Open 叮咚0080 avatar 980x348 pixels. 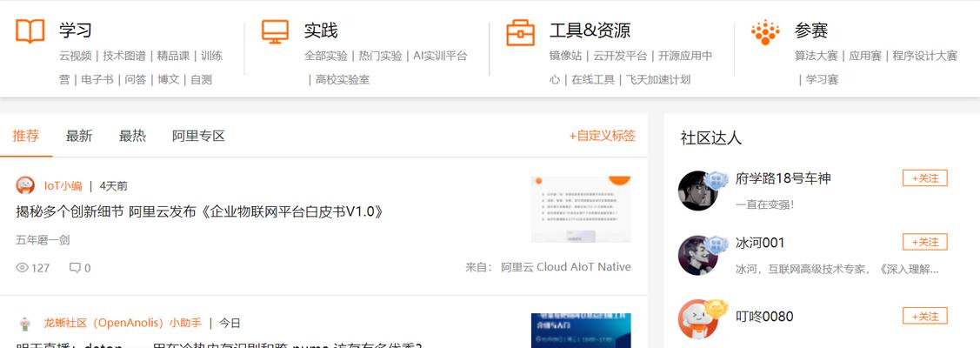coord(697,318)
